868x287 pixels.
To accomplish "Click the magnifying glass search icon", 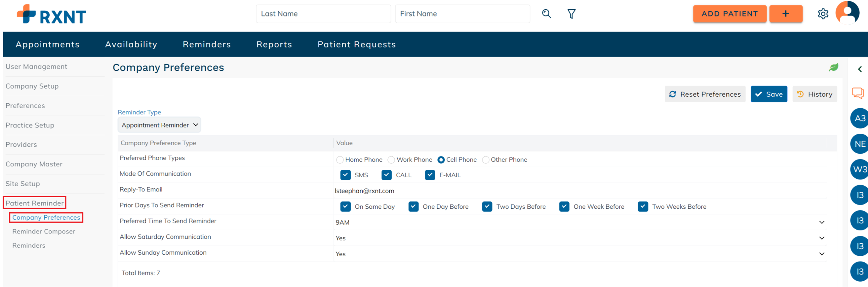I will pos(546,14).
